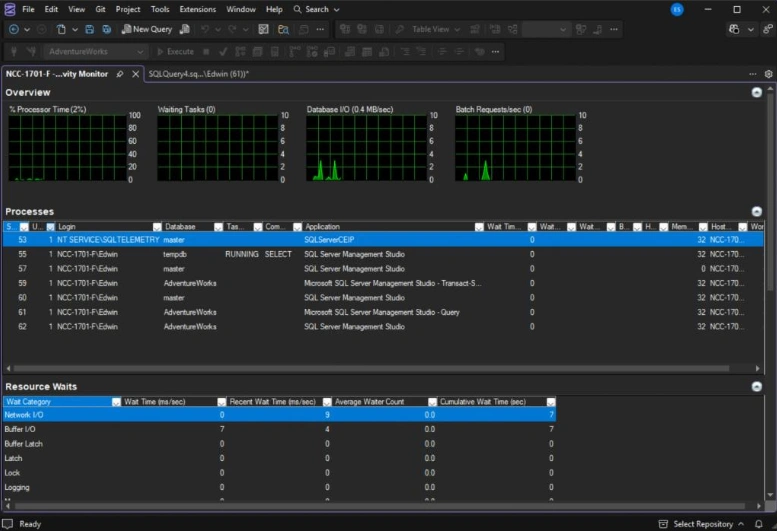
Task: Collapse the Processes section
Action: (756, 212)
